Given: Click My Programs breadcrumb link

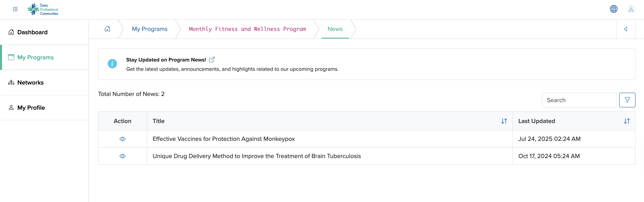Looking at the screenshot, I should [150, 29].
